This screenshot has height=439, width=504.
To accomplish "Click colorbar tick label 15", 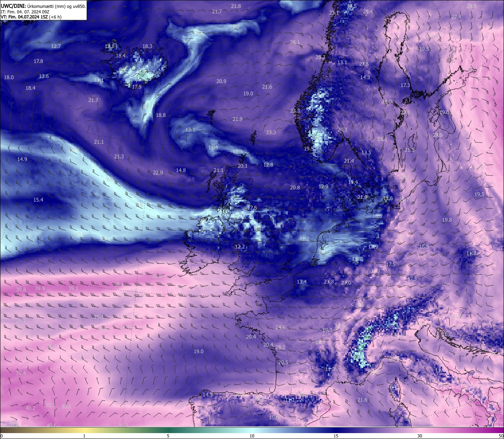I will [x=336, y=436].
